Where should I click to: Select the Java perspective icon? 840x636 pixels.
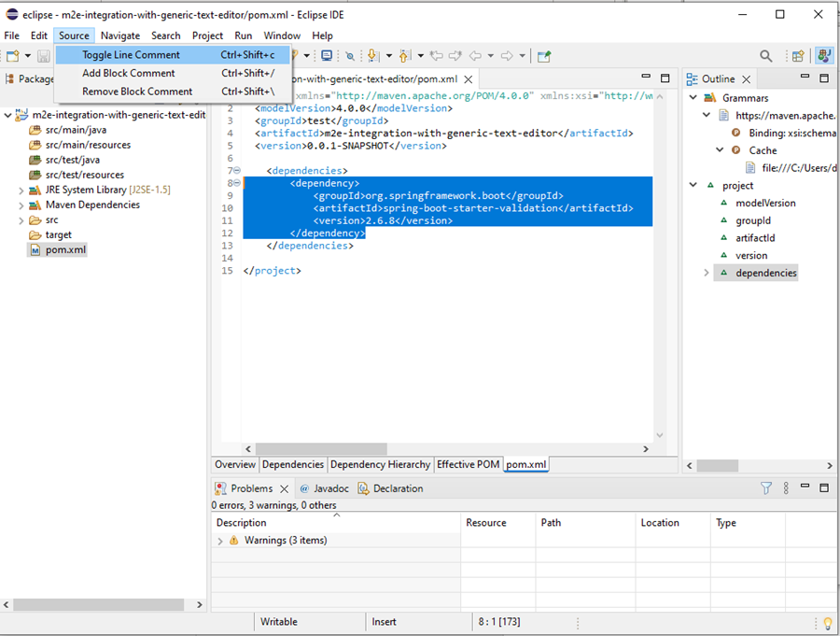824,56
